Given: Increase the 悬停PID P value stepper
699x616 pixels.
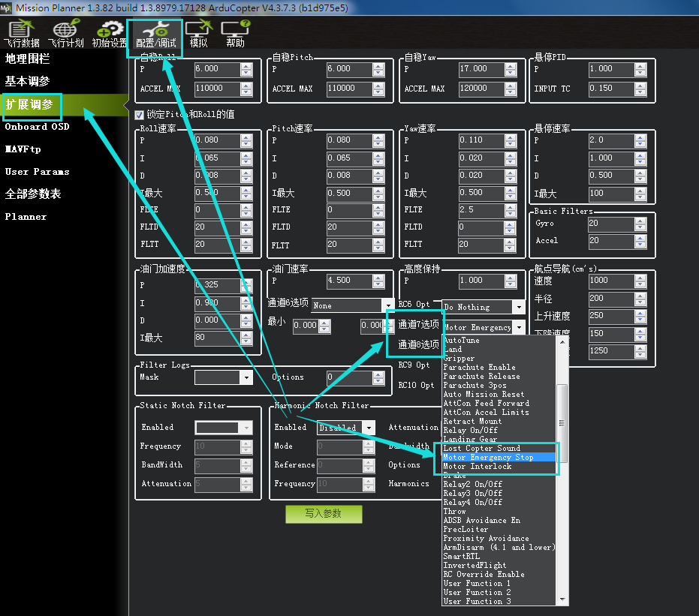Looking at the screenshot, I should pyautogui.click(x=640, y=66).
